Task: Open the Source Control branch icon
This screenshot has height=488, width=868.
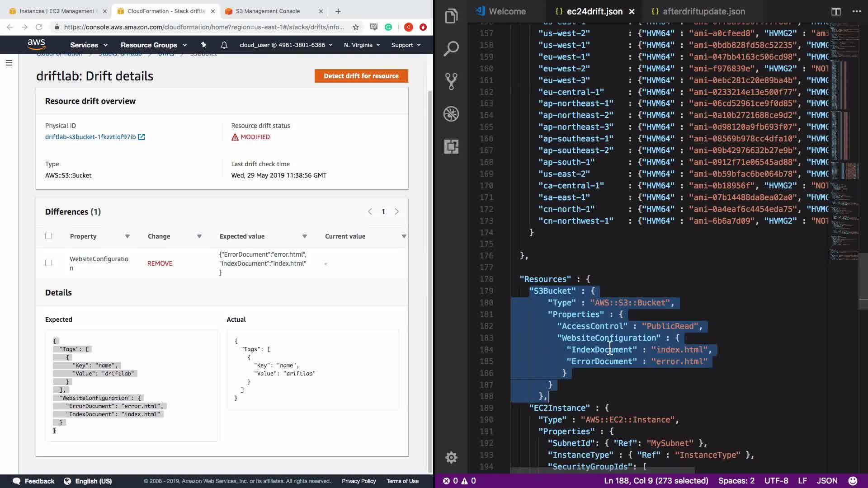Action: (451, 81)
